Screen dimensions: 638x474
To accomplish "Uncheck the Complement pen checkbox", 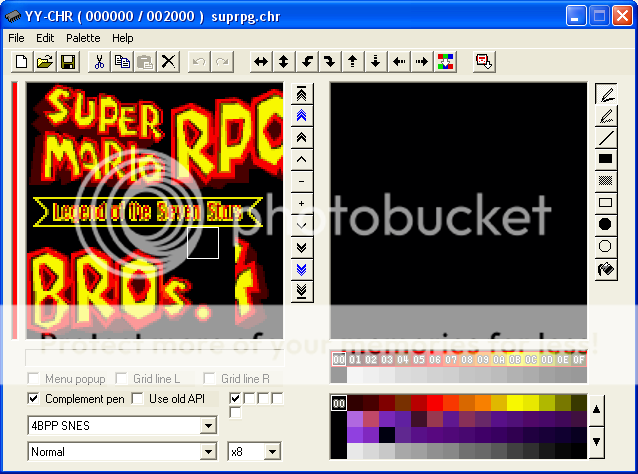I will 33,399.
